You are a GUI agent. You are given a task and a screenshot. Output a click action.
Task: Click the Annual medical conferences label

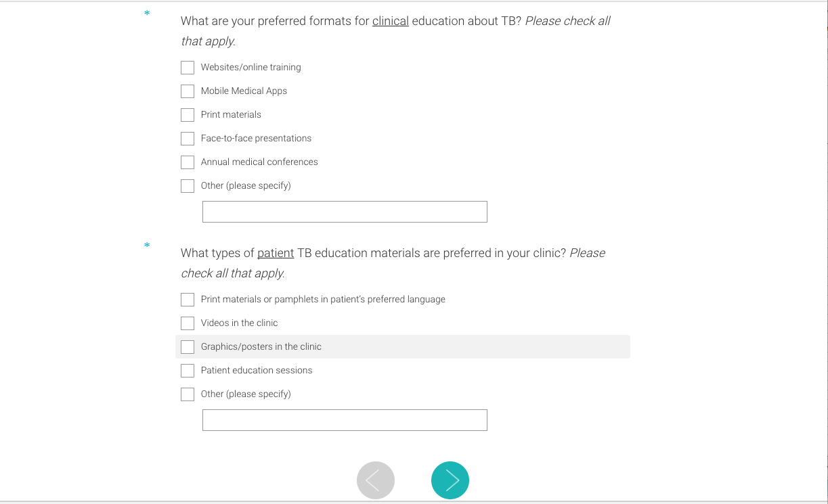[259, 162]
